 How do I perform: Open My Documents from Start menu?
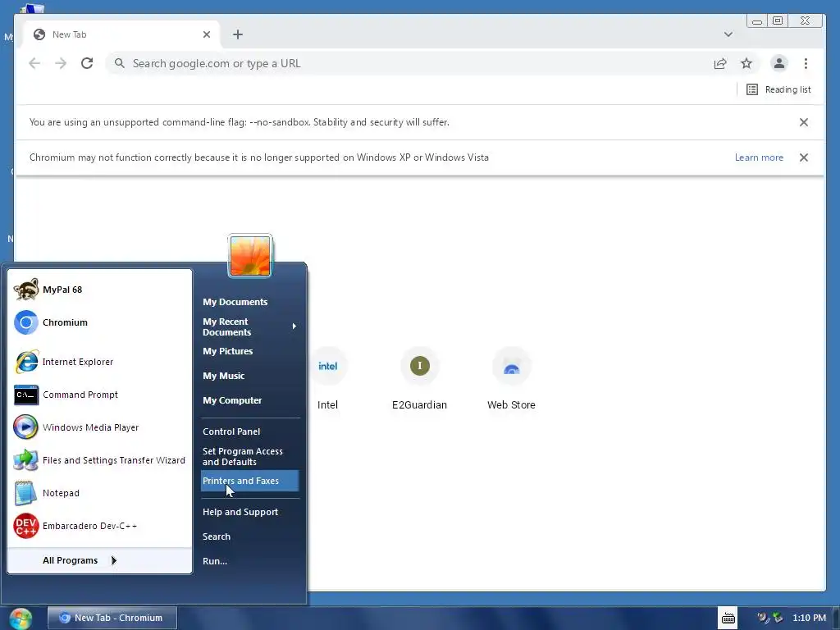click(x=235, y=302)
